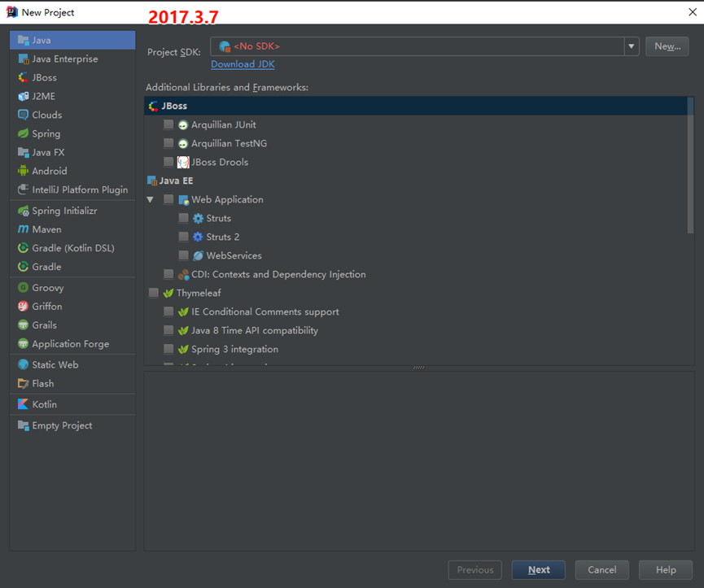Enable the Web Application checkbox

tap(168, 199)
